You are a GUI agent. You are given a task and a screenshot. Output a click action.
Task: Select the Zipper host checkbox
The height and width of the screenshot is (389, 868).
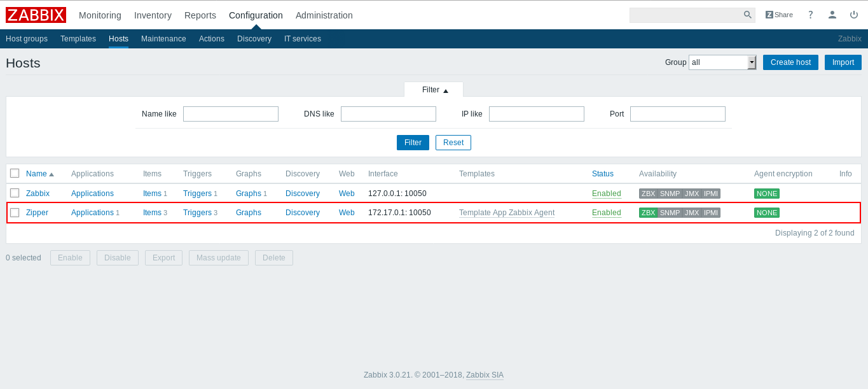15,213
